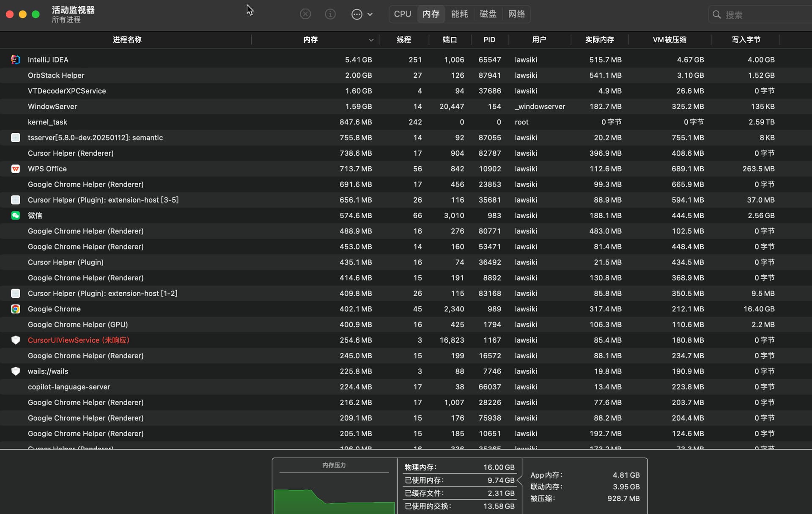Select the 网络 tab
The width and height of the screenshot is (812, 514).
[x=516, y=14]
